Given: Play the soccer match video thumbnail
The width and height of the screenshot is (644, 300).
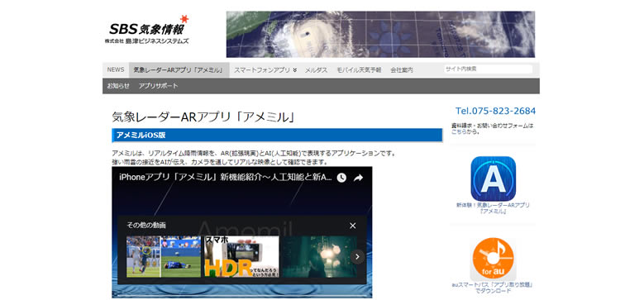Looking at the screenshot, I should (x=164, y=256).
